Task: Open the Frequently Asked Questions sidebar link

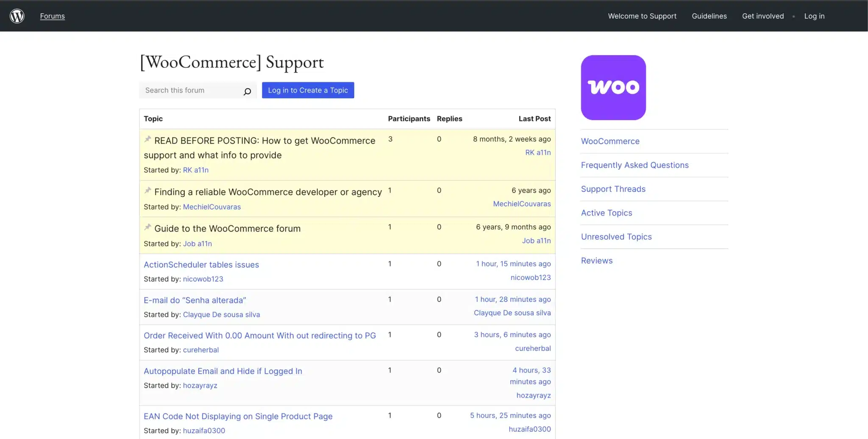Action: 634,165
